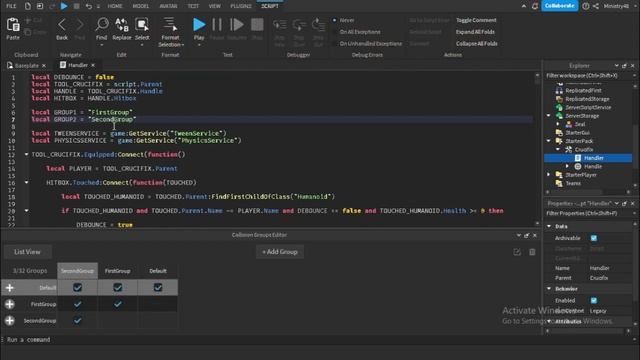This screenshot has width=640, height=360.
Task: Click the rename group edit icon
Action: 517,252
